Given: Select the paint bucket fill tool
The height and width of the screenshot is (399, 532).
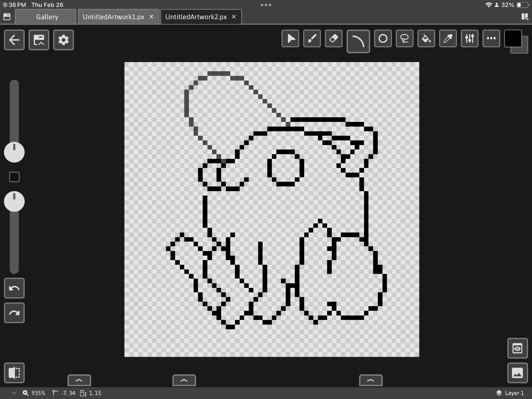Looking at the screenshot, I should coord(426,39).
